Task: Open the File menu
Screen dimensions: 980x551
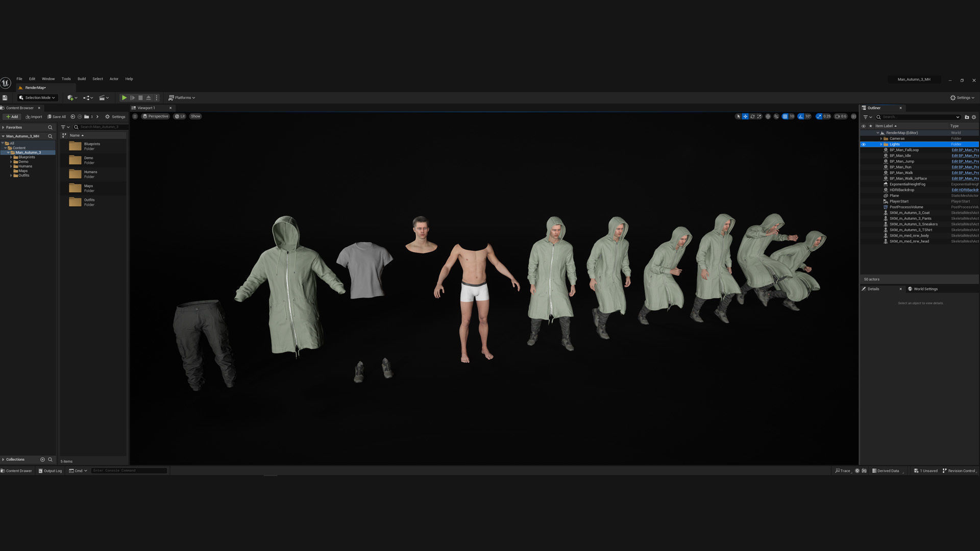Action: [x=19, y=79]
